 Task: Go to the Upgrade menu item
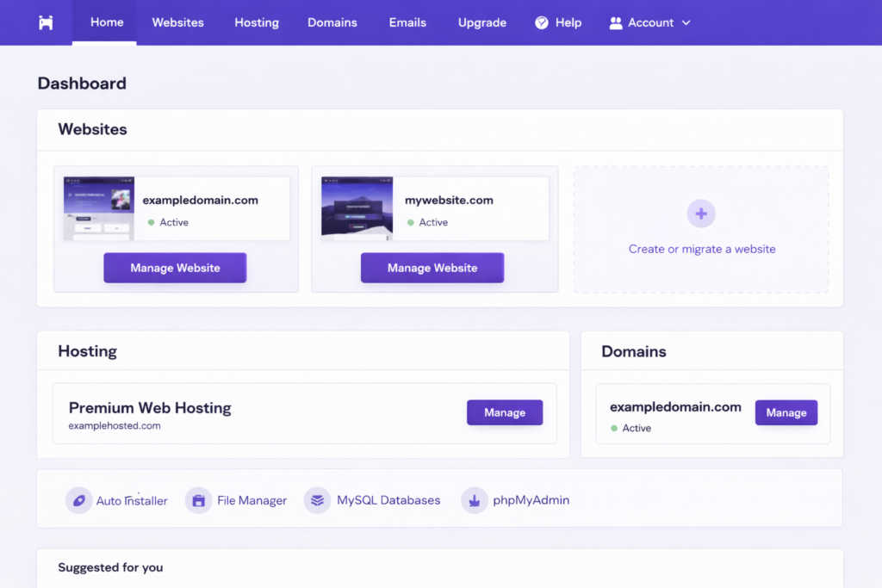coord(481,22)
